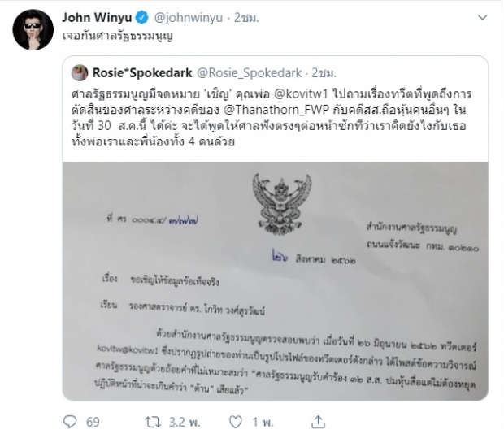The width and height of the screenshot is (504, 434).
Task: Click the @johnwinyu handle
Action: click(189, 18)
